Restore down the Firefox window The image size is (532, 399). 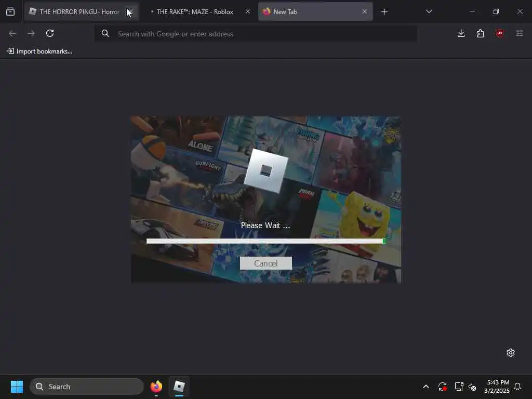pyautogui.click(x=496, y=11)
